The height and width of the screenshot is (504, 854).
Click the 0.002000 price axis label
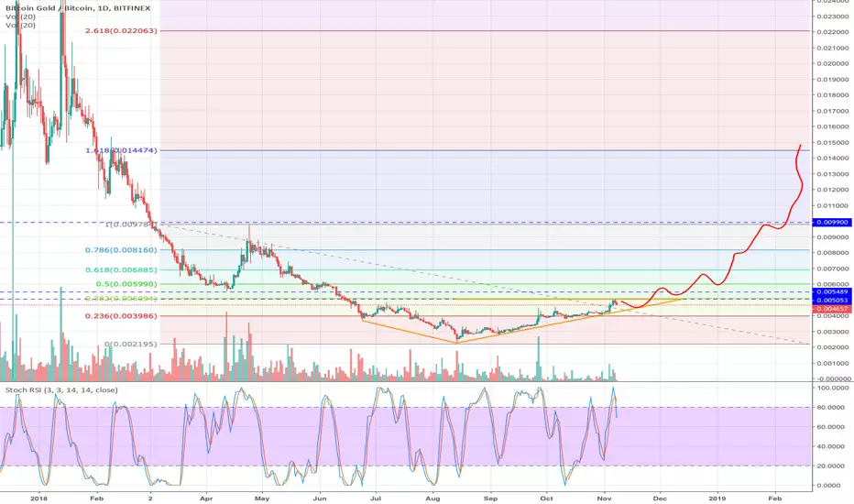click(832, 347)
